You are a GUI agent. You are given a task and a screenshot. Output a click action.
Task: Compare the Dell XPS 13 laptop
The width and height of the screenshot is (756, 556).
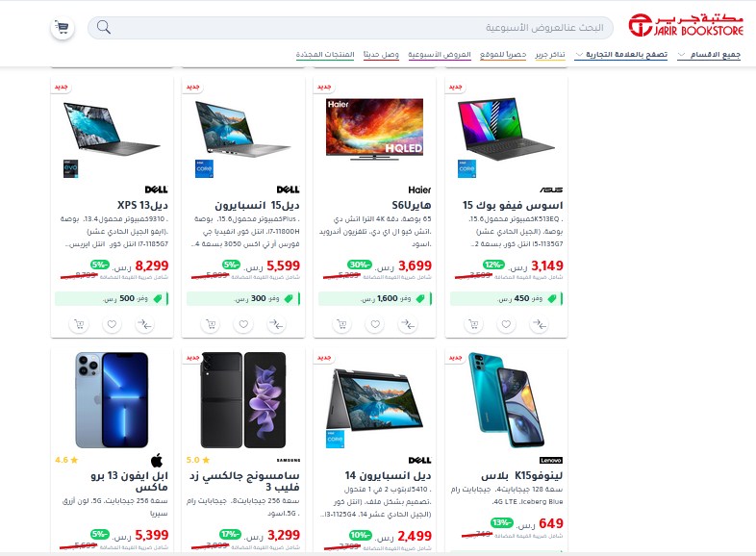click(x=144, y=324)
